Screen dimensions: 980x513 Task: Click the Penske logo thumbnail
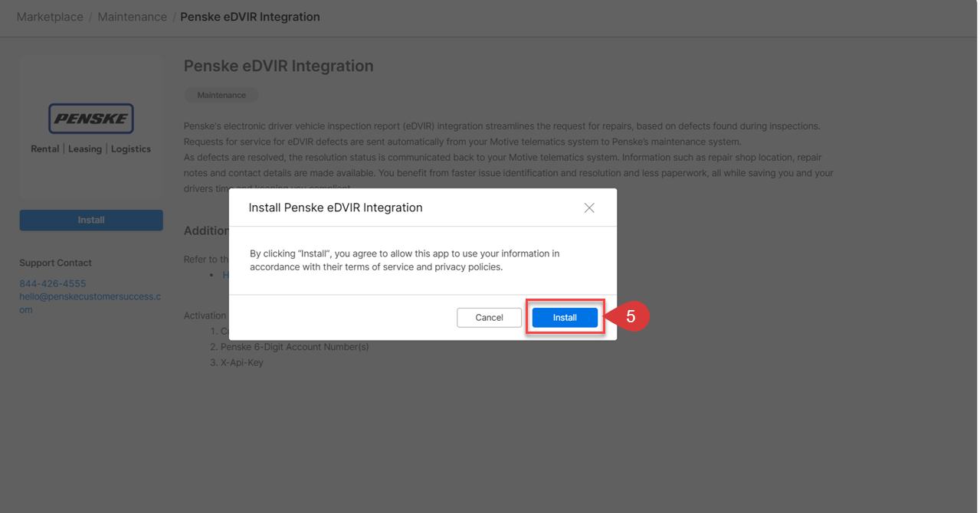pyautogui.click(x=91, y=129)
